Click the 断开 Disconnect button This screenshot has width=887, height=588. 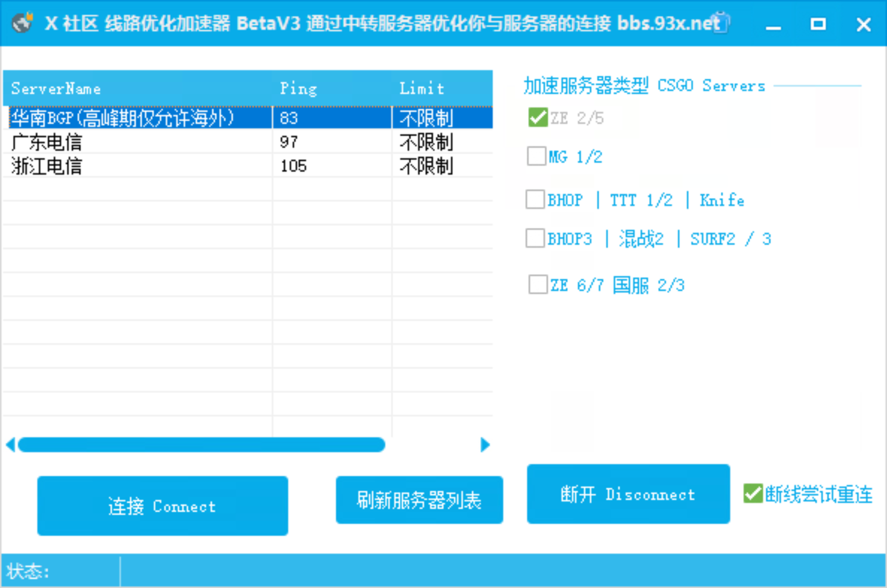coord(628,494)
